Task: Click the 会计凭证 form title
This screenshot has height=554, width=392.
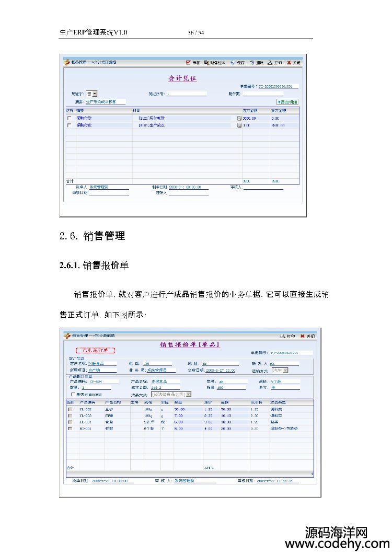Action: [x=182, y=78]
